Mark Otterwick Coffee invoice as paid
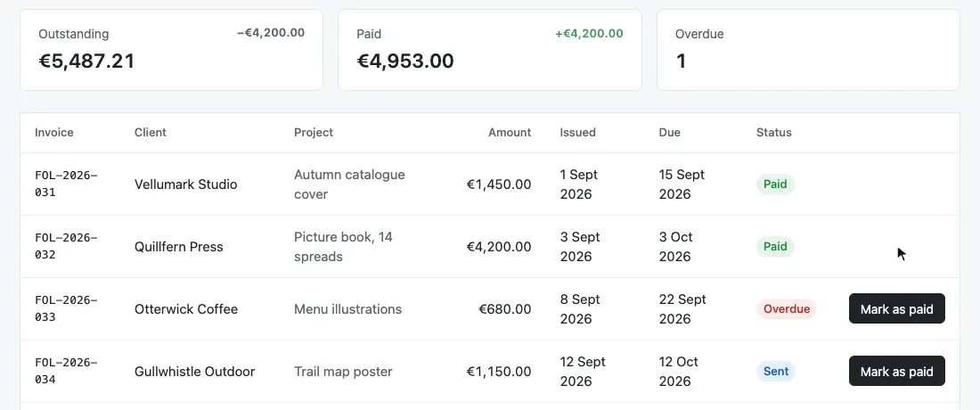The image size is (980, 410). tap(896, 308)
